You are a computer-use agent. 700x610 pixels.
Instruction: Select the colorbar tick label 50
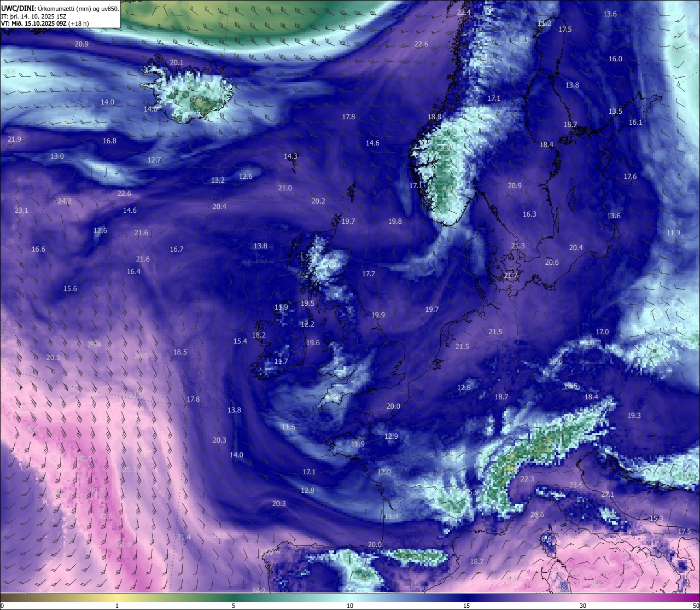tap(695, 606)
